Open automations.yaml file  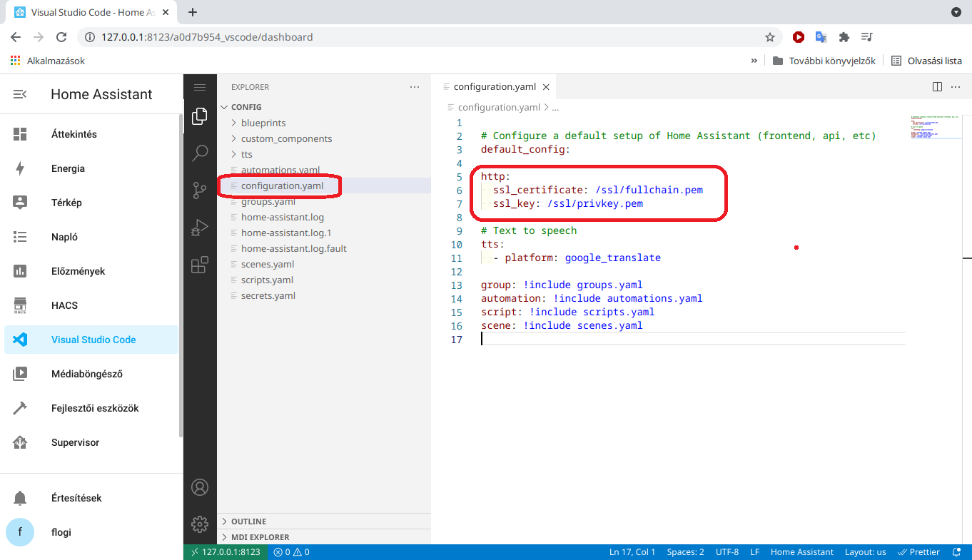(324, 170)
